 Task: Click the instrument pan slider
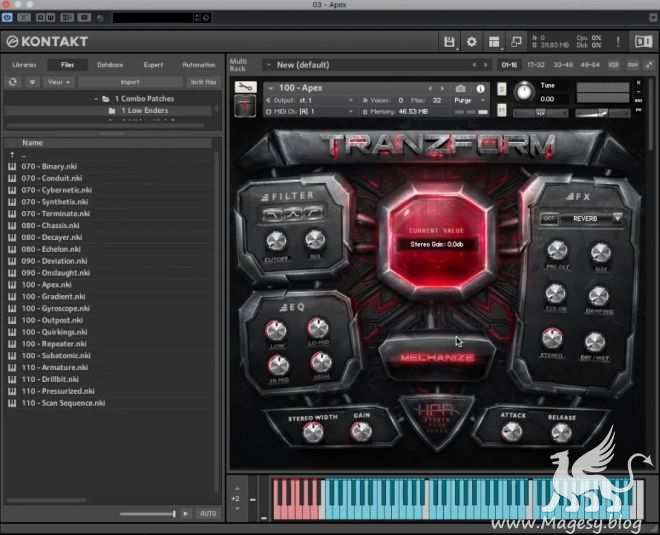point(540,113)
